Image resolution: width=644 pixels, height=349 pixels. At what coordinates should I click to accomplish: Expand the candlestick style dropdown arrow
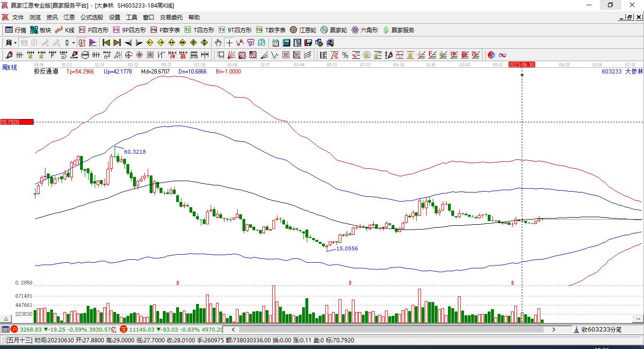pyautogui.click(x=73, y=43)
